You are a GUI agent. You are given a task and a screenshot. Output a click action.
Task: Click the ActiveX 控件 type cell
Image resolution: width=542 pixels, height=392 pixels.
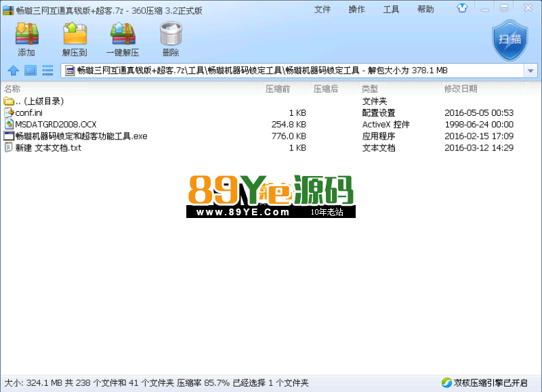[385, 125]
